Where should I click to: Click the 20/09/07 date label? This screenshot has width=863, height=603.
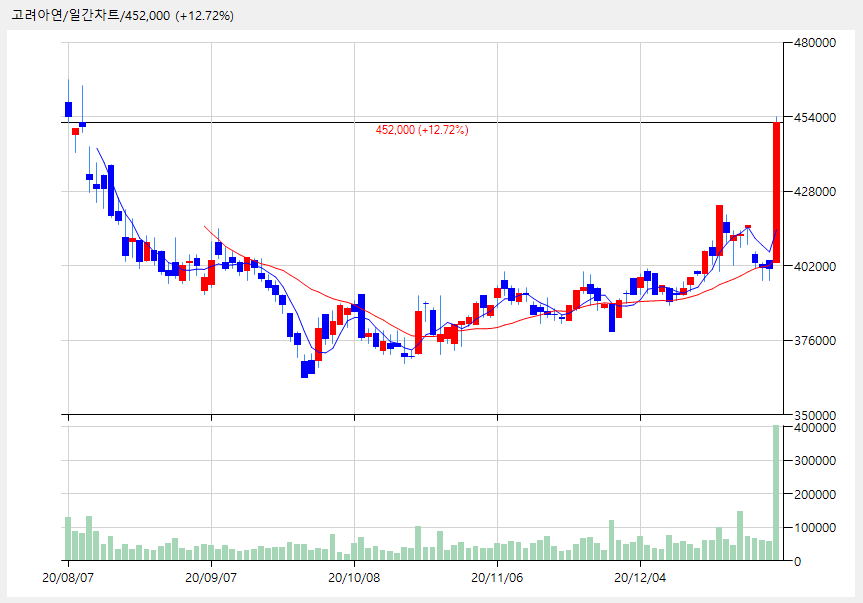click(211, 578)
